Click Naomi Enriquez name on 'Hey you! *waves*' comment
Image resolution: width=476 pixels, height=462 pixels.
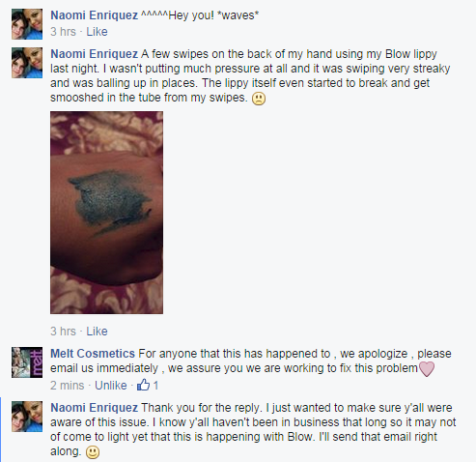coord(95,15)
